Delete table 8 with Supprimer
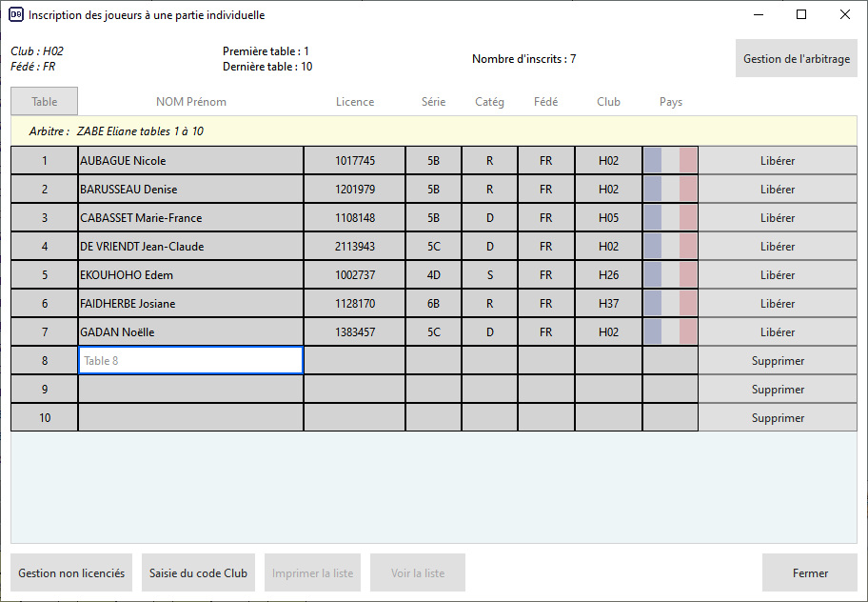868x602 pixels. (x=778, y=361)
